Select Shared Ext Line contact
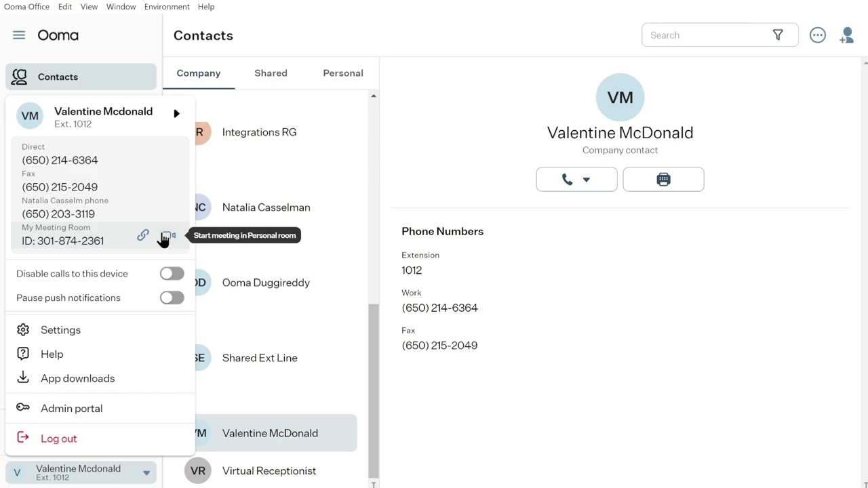This screenshot has height=488, width=868. coord(260,358)
